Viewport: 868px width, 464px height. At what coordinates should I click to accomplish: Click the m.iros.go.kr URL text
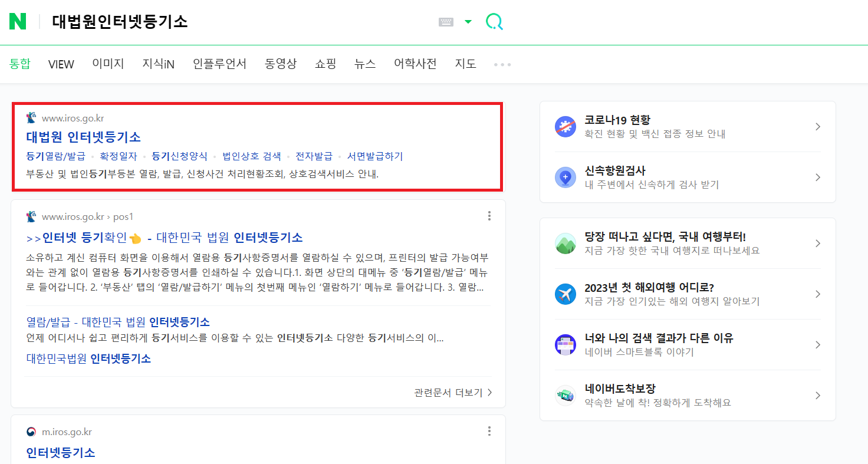67,432
